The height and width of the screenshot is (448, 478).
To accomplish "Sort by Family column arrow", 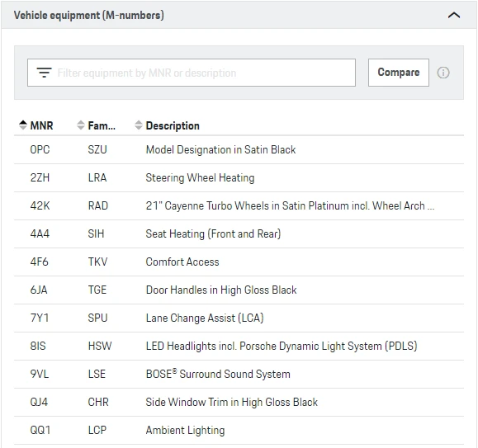I will click(x=80, y=125).
